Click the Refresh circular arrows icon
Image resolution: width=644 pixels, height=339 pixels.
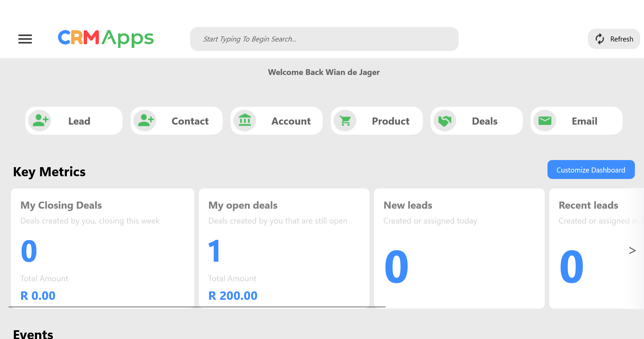click(x=600, y=39)
